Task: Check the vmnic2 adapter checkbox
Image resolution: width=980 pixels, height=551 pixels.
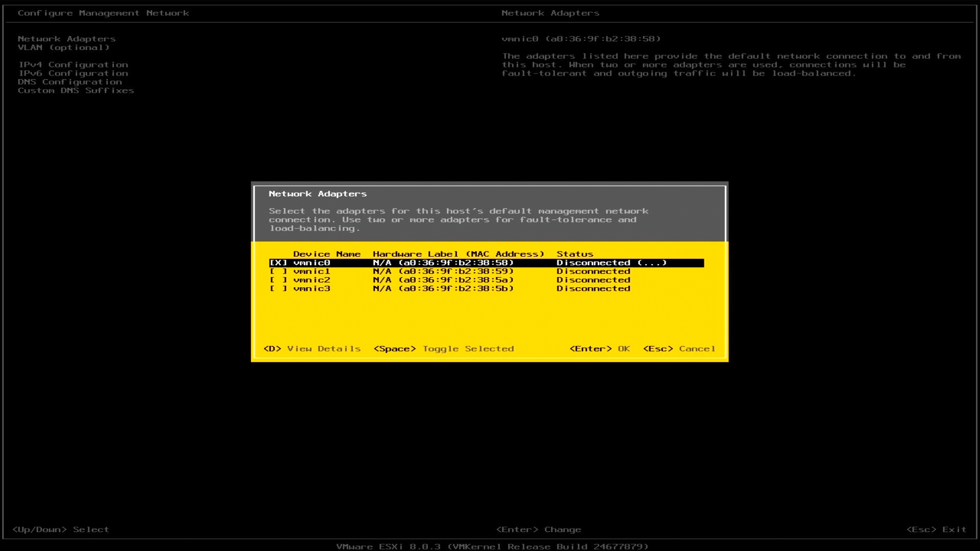Action: (278, 280)
